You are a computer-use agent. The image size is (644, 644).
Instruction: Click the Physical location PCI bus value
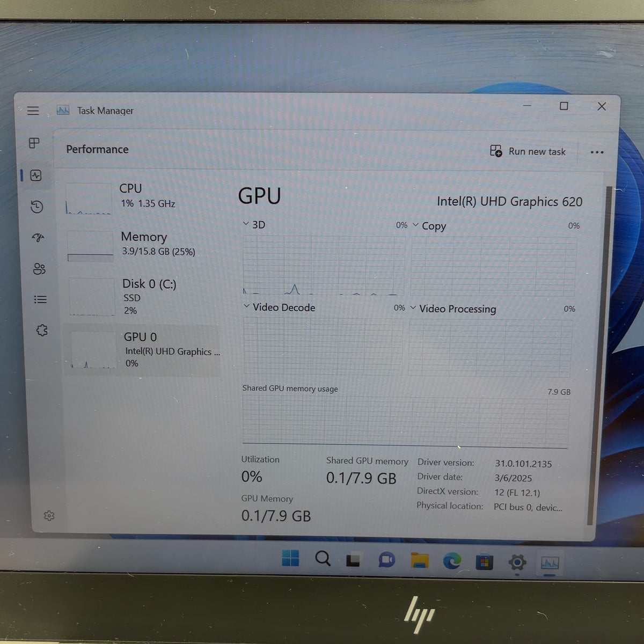pyautogui.click(x=528, y=507)
